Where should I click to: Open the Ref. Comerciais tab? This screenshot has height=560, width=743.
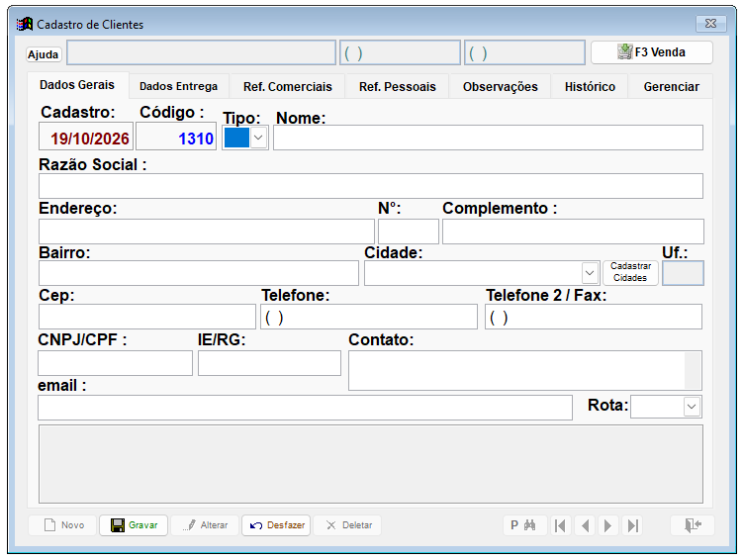click(x=288, y=87)
